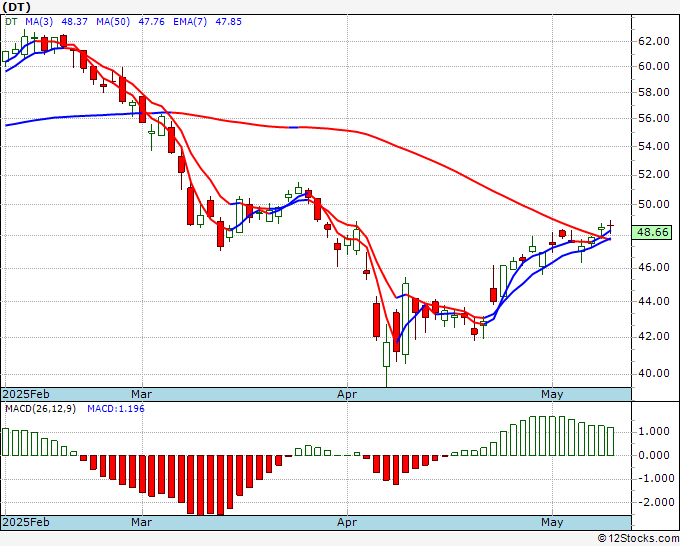Screen dimensions: 680x546
Task: Click Mar on the MACD panel axis
Action: (x=141, y=522)
